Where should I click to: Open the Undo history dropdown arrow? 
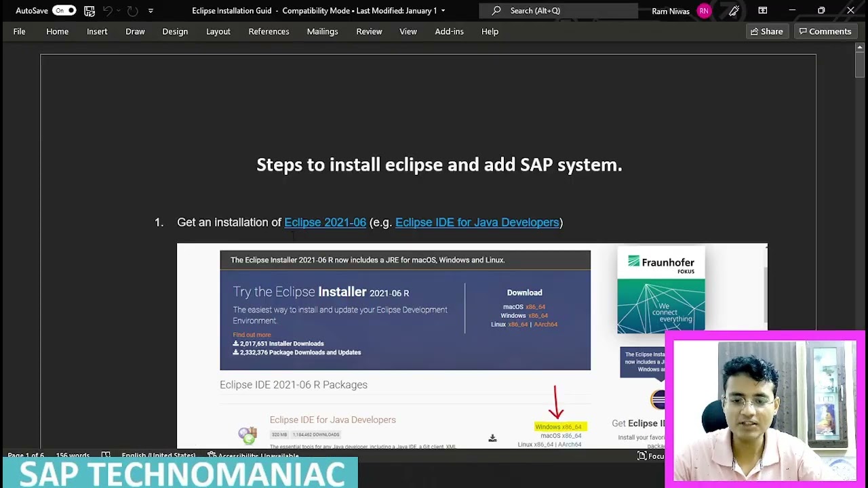[120, 10]
